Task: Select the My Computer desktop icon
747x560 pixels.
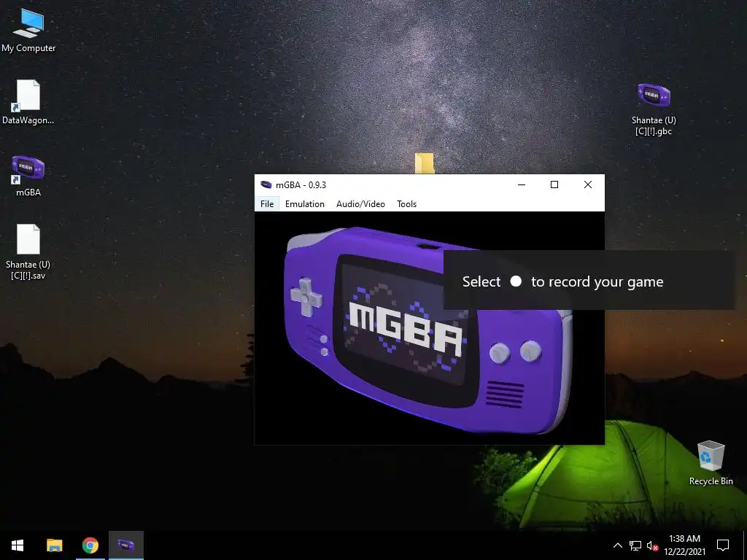Action: pyautogui.click(x=28, y=31)
